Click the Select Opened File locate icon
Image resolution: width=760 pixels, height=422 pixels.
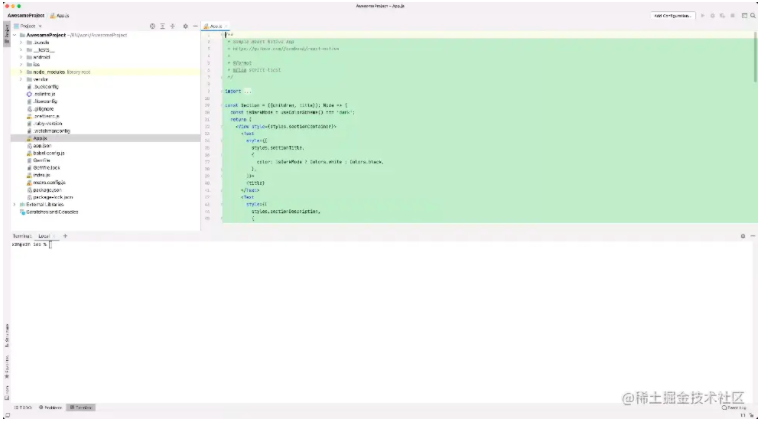coord(152,25)
